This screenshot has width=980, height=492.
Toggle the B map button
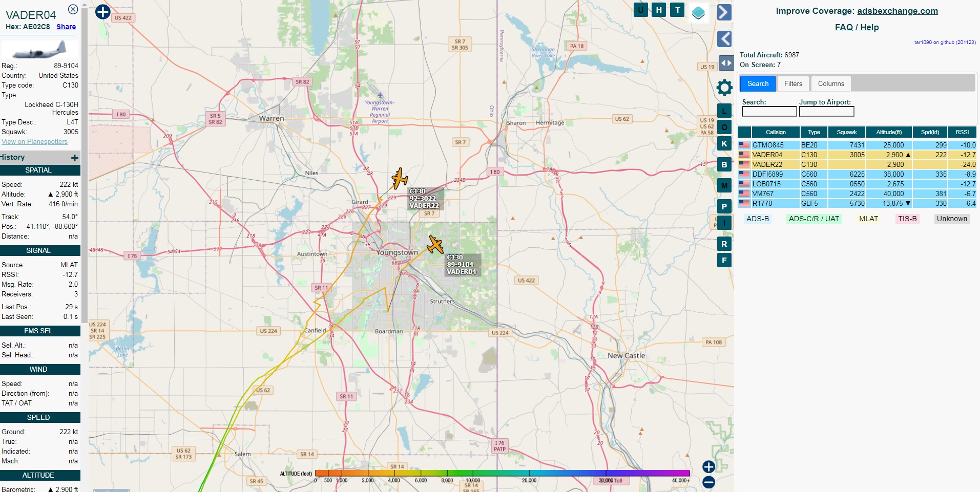click(x=724, y=165)
